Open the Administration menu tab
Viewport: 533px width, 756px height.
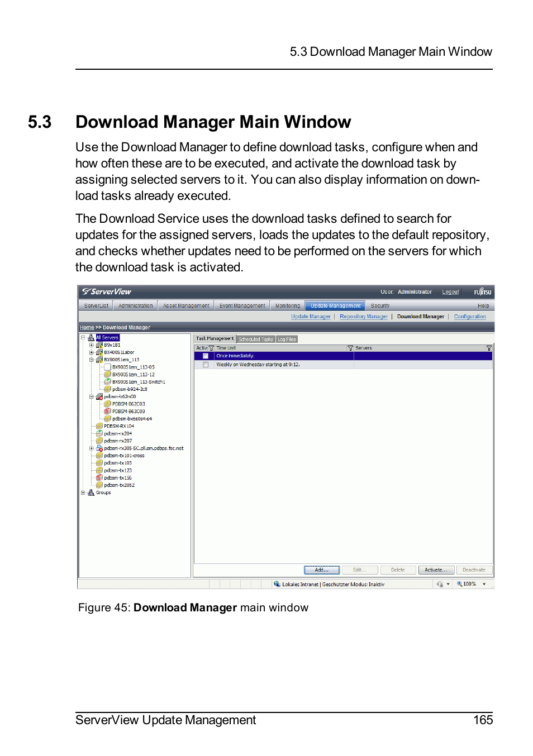click(x=135, y=305)
